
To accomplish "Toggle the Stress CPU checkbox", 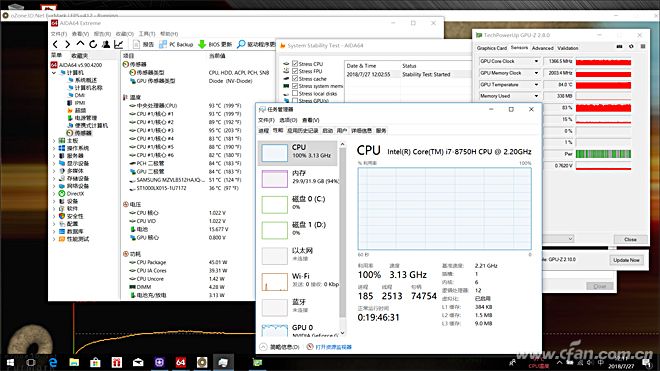I will (295, 64).
